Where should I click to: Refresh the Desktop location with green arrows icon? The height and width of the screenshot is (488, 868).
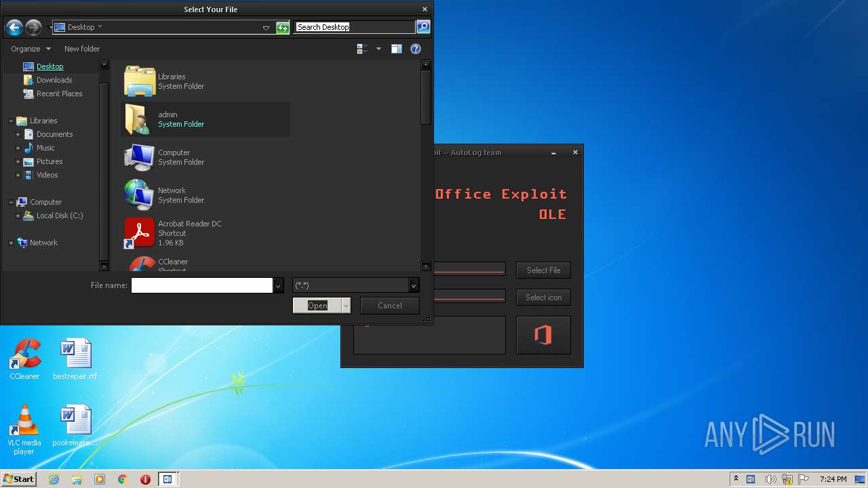tap(283, 27)
